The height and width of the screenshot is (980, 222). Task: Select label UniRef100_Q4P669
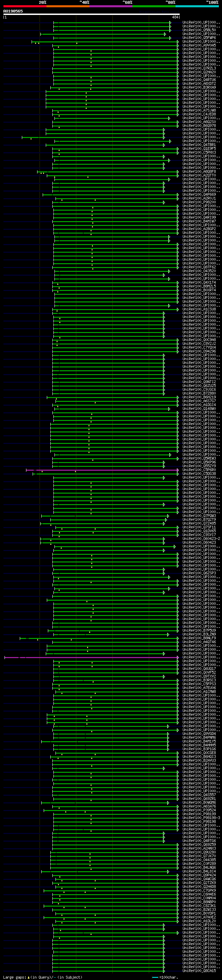point(199,194)
